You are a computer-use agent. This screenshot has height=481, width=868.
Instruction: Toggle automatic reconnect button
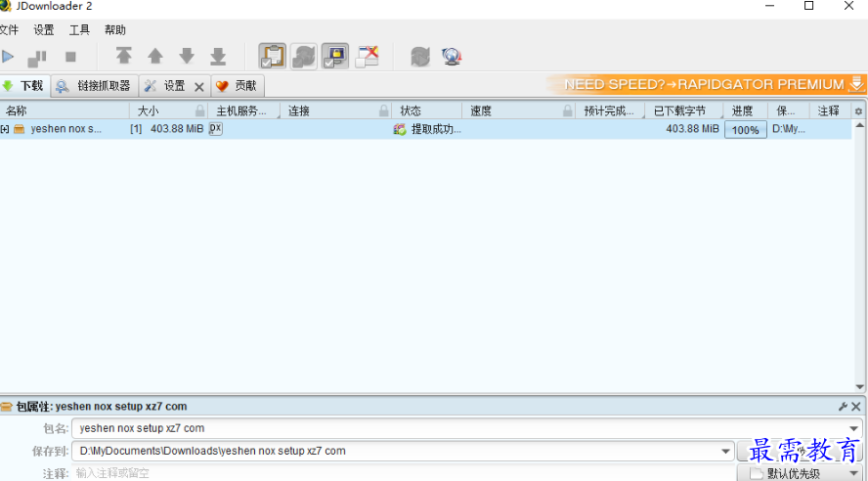click(304, 56)
